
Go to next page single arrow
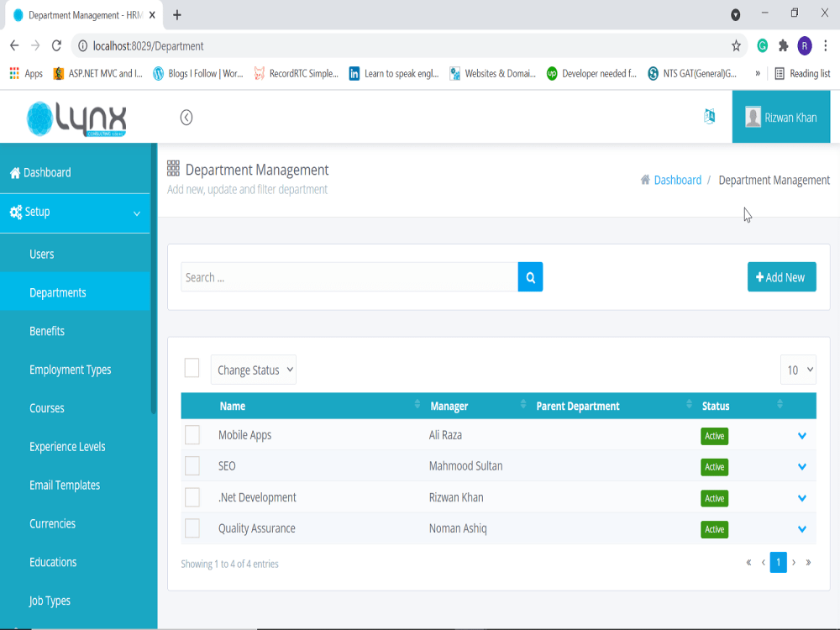coord(794,563)
